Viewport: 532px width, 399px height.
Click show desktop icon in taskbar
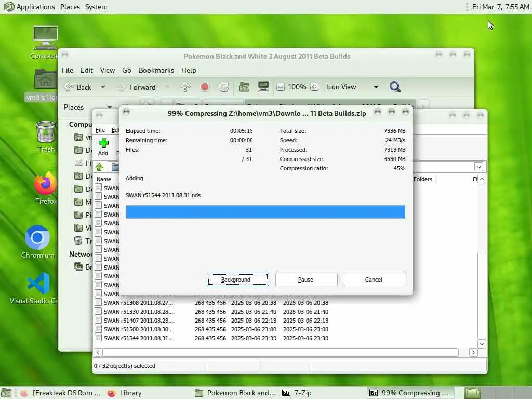[x=6, y=393]
